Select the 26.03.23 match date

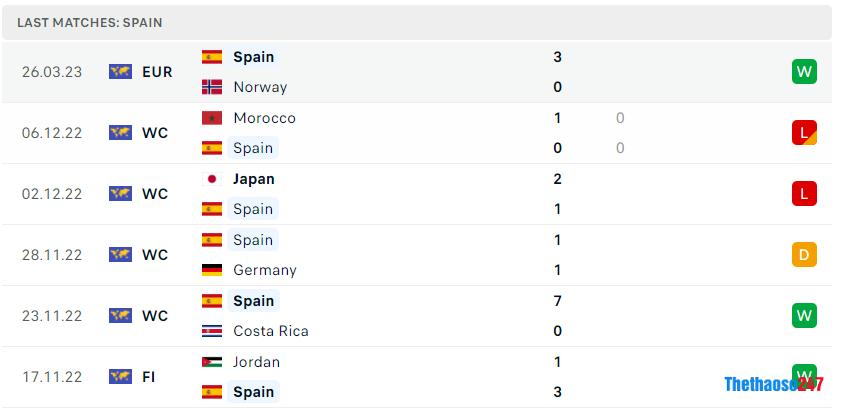pyautogui.click(x=50, y=72)
